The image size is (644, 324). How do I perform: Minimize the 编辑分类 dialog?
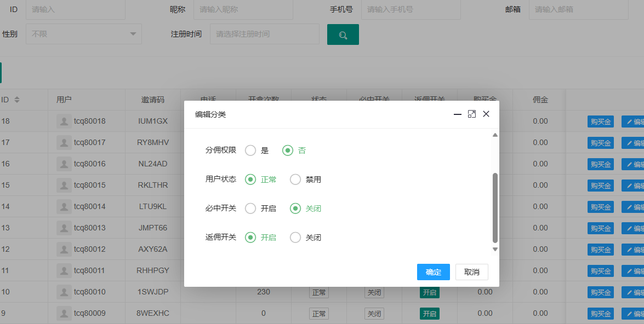(458, 114)
